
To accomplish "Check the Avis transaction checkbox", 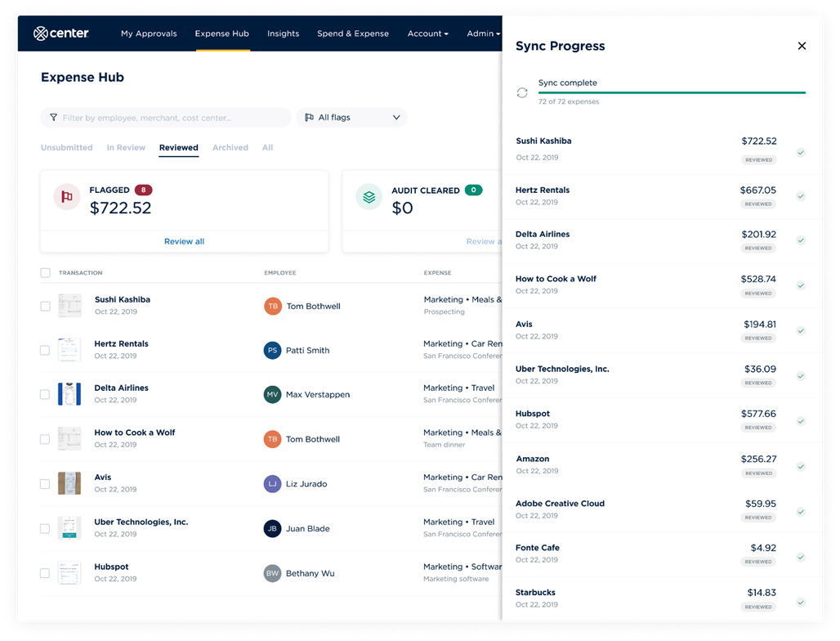I will pyautogui.click(x=46, y=484).
